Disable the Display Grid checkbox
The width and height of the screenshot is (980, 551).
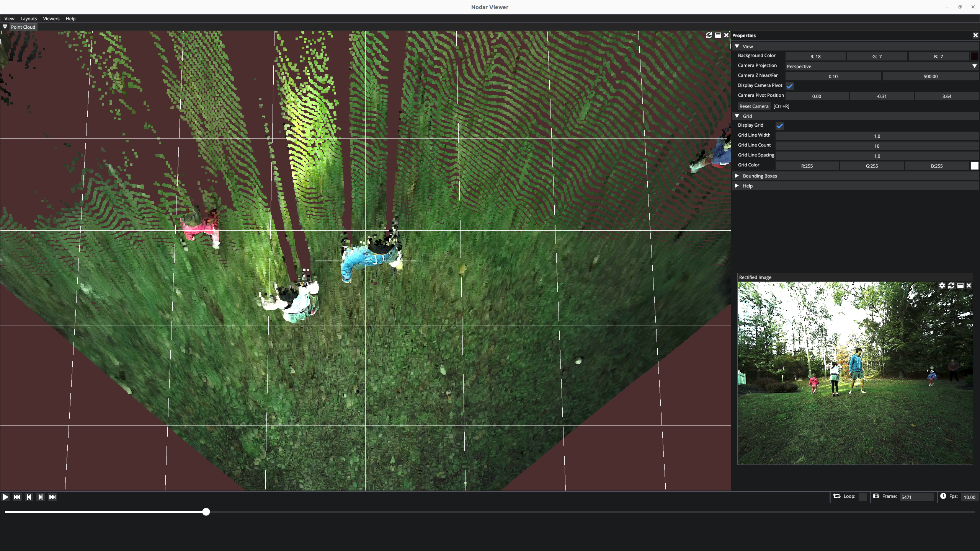(x=780, y=126)
